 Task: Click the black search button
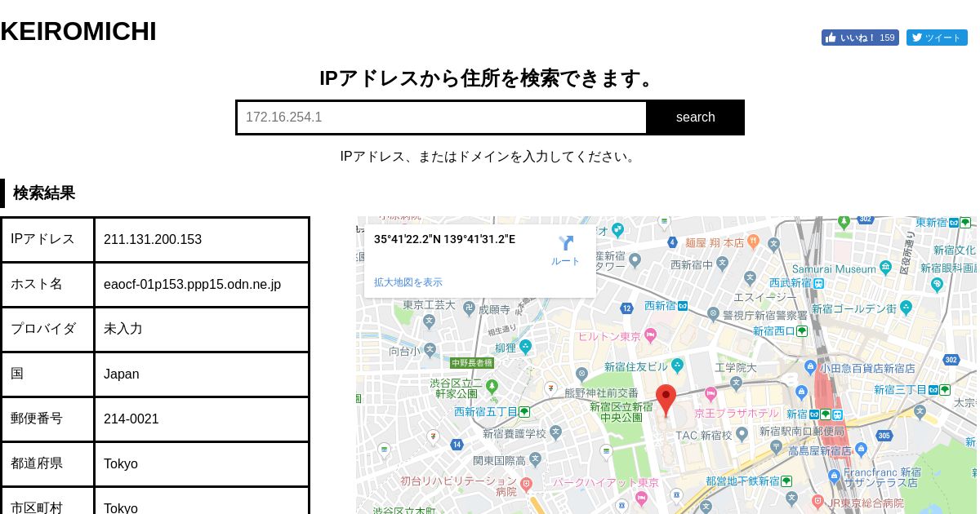pos(695,117)
